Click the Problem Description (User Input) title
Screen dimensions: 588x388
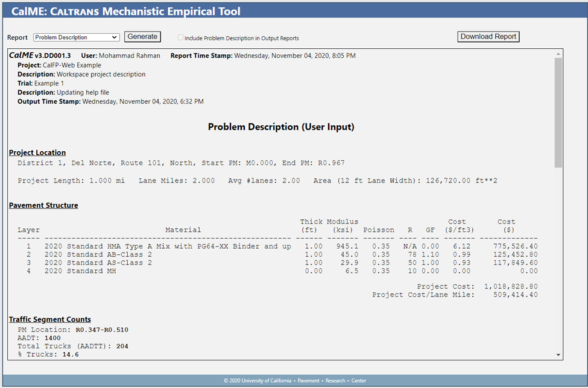click(x=281, y=127)
